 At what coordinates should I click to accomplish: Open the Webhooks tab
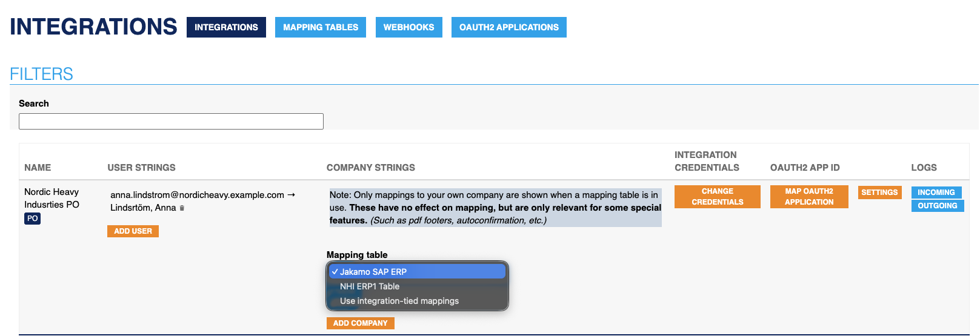[x=408, y=27]
